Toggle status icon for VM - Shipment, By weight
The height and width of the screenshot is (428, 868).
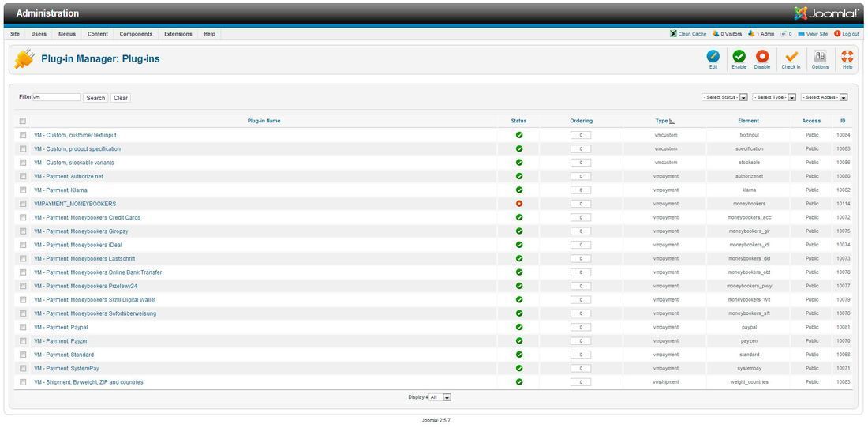tap(519, 382)
